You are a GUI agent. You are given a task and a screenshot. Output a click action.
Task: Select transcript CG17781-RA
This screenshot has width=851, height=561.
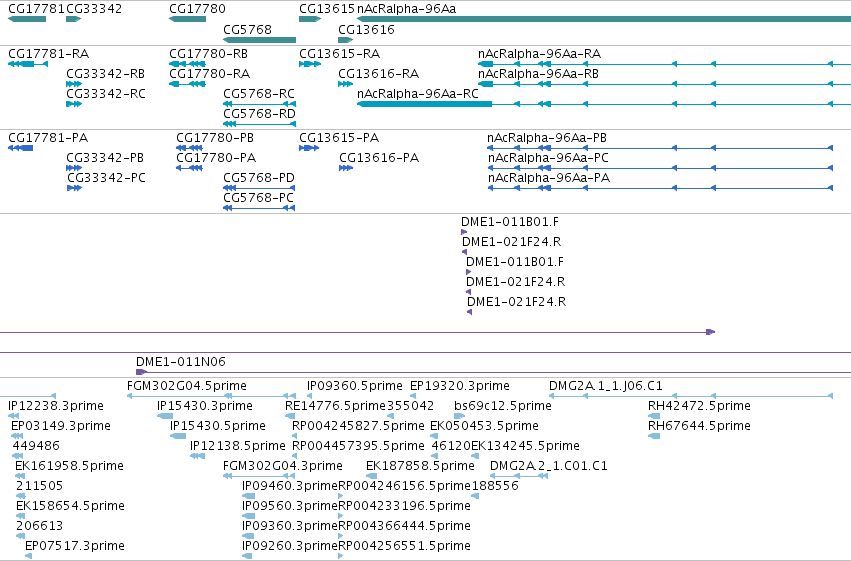pyautogui.click(x=49, y=54)
